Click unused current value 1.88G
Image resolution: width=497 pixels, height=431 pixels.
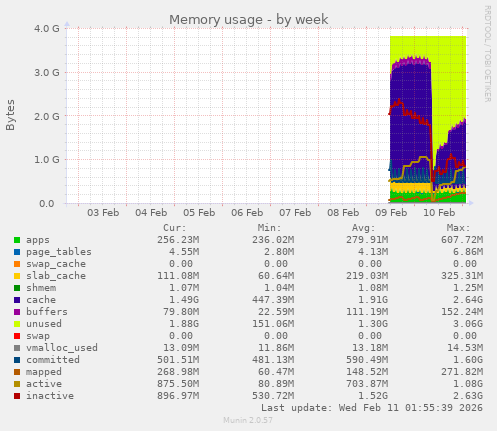click(184, 324)
